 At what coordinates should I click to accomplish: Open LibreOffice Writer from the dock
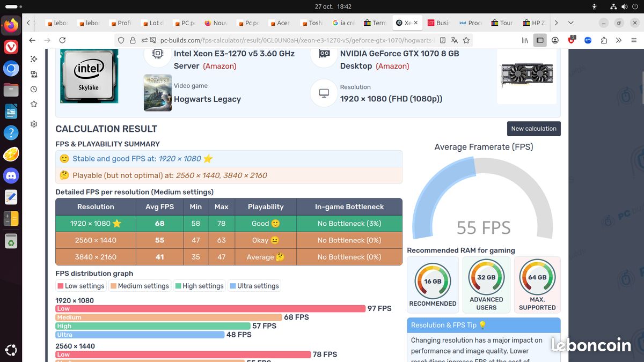(11, 111)
